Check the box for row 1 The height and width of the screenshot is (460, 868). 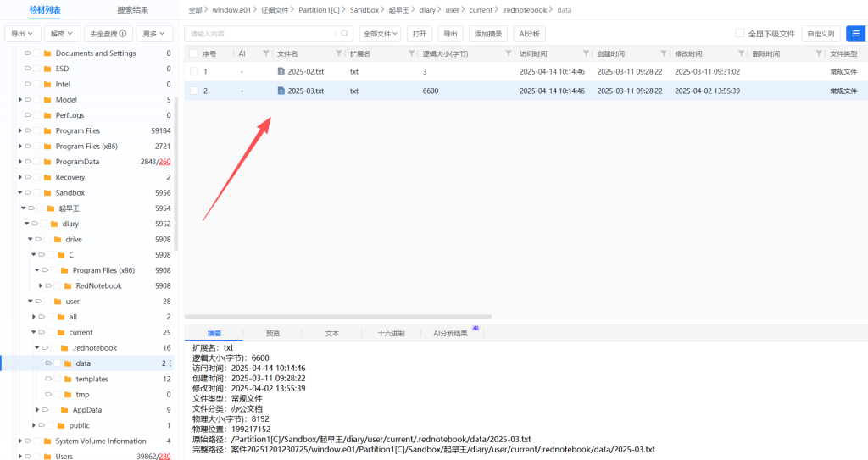(x=194, y=72)
